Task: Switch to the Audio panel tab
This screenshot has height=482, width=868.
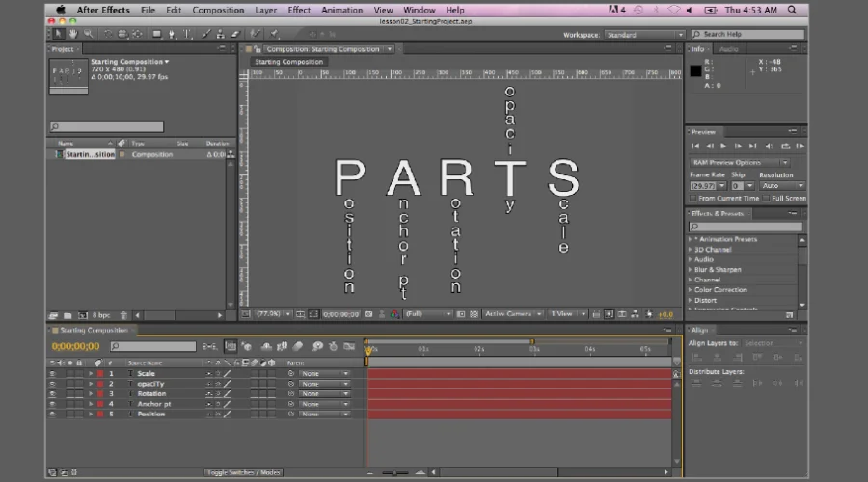Action: tap(728, 49)
